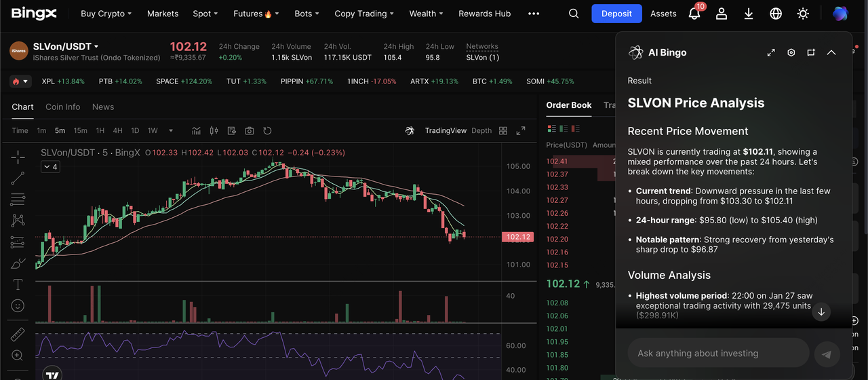Click the Ask anything about investing field
868x380 pixels.
[717, 354]
